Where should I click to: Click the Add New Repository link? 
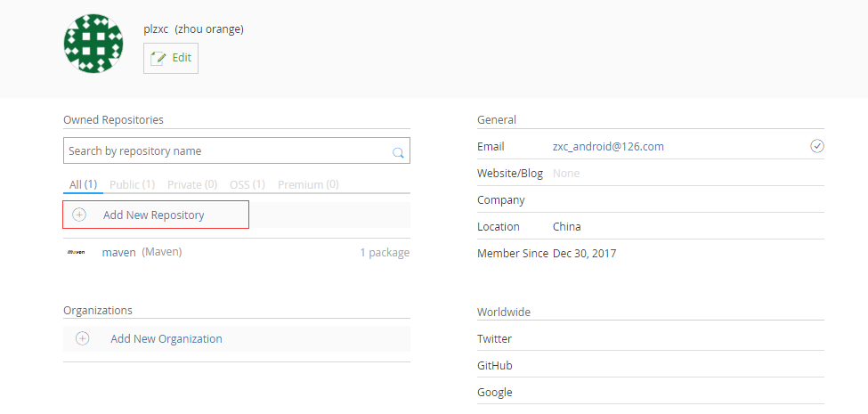[154, 215]
